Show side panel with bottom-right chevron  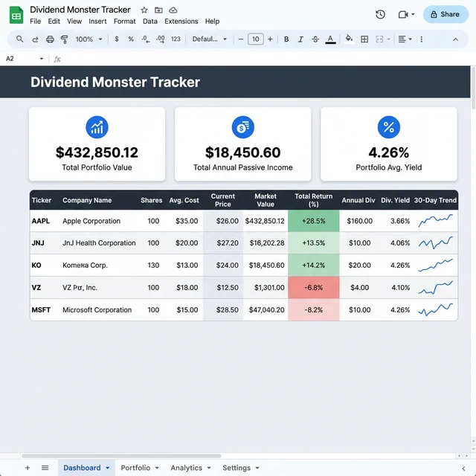[463, 469]
